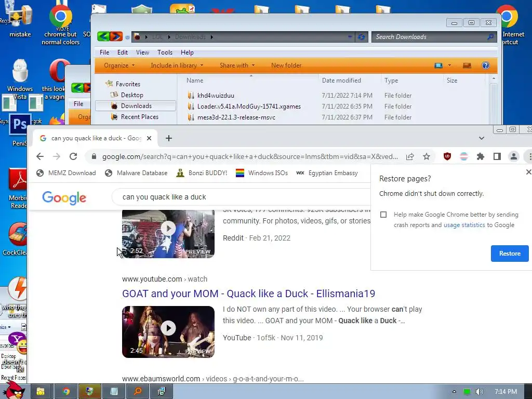Select Recent Places in sidebar
This screenshot has width=532, height=399.
pyautogui.click(x=139, y=117)
